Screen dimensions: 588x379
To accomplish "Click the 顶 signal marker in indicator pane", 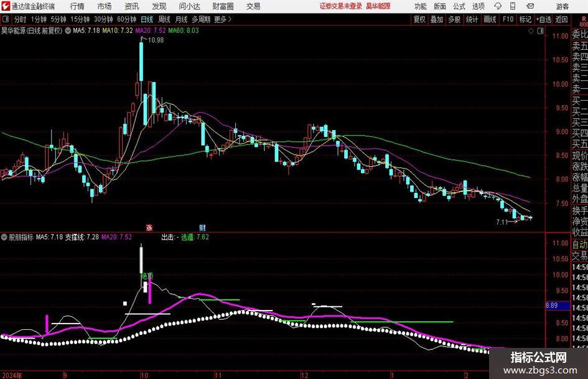I will pyautogui.click(x=150, y=276).
